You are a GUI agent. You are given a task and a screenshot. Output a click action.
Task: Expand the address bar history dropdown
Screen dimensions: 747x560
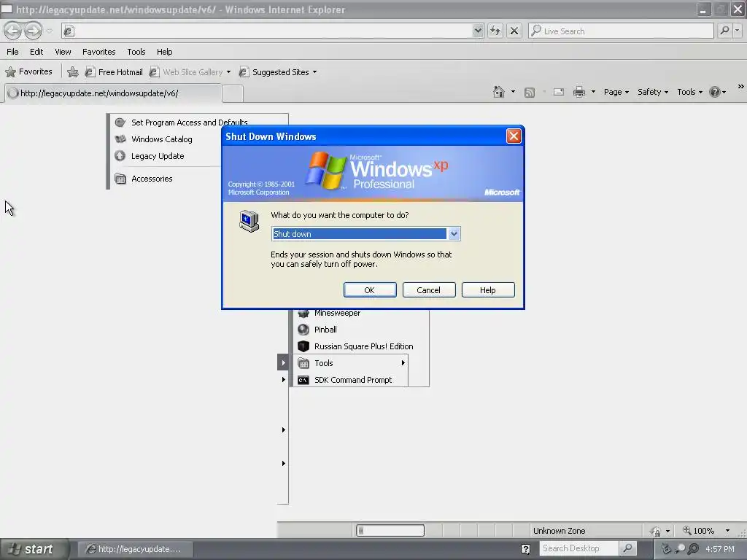click(x=478, y=31)
